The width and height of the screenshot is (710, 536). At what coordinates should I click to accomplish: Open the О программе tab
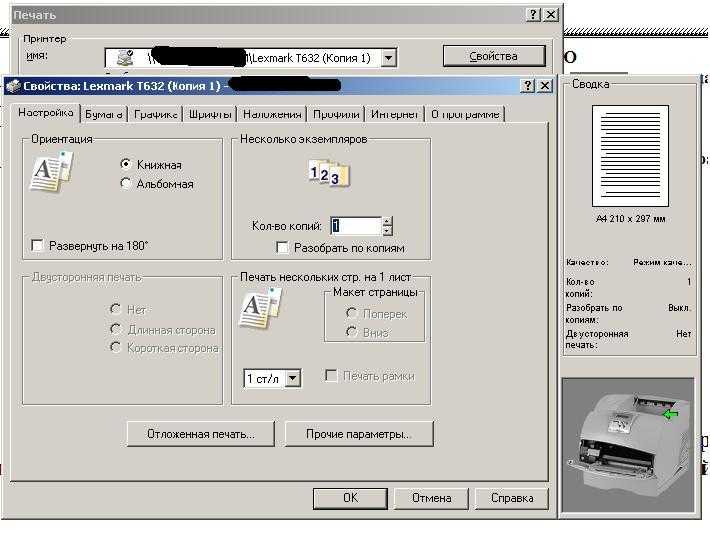pos(465,114)
